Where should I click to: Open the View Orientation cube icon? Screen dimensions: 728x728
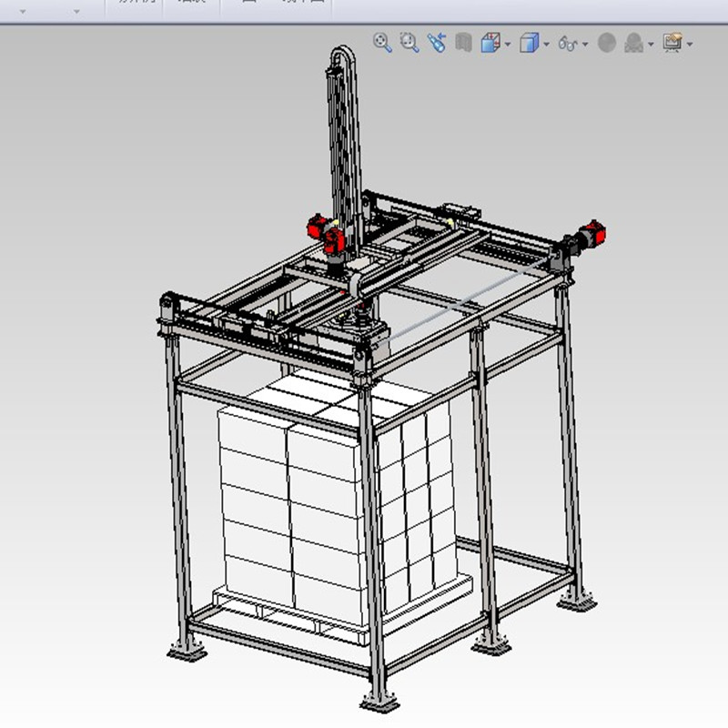[x=490, y=43]
